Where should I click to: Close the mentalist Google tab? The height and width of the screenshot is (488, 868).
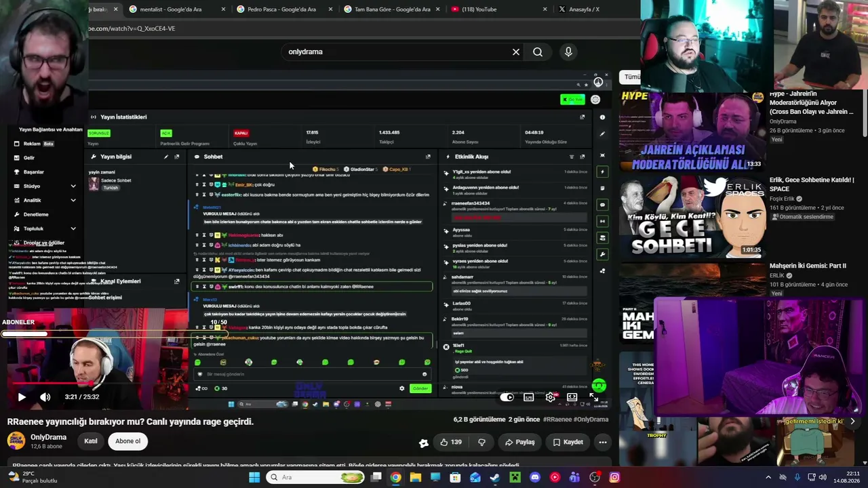point(224,9)
